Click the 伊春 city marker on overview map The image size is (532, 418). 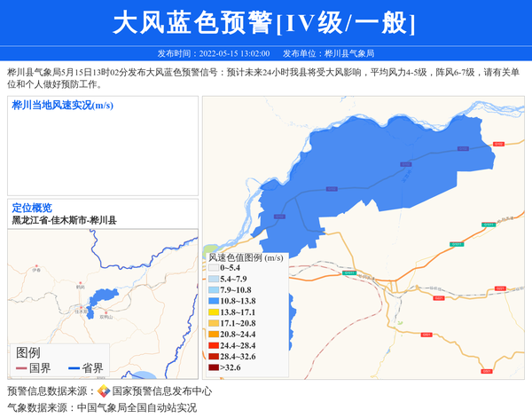[36, 265]
